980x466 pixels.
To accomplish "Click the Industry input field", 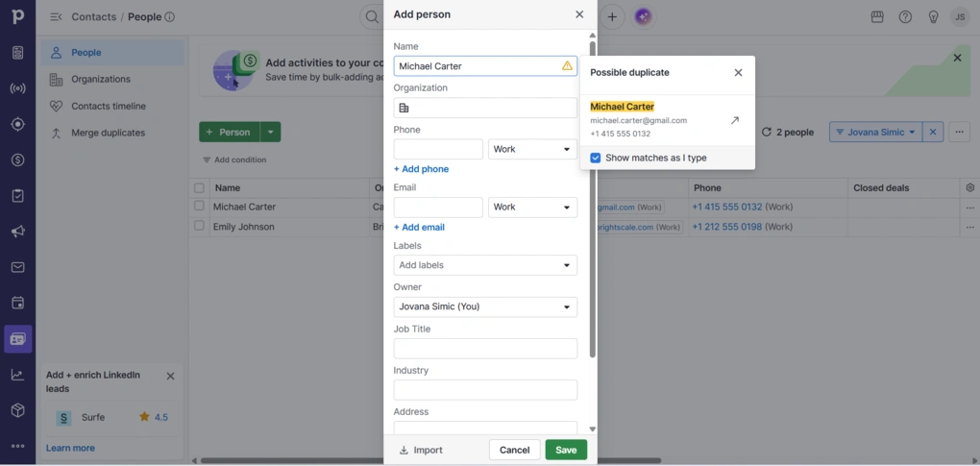I will point(485,390).
